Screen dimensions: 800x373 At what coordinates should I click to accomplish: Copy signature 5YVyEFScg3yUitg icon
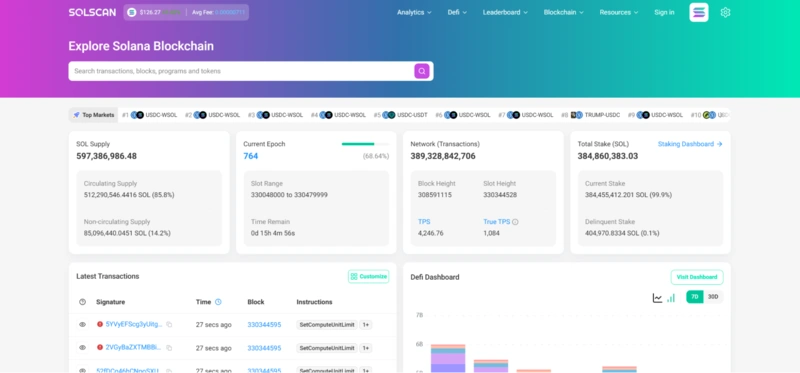[169, 325]
